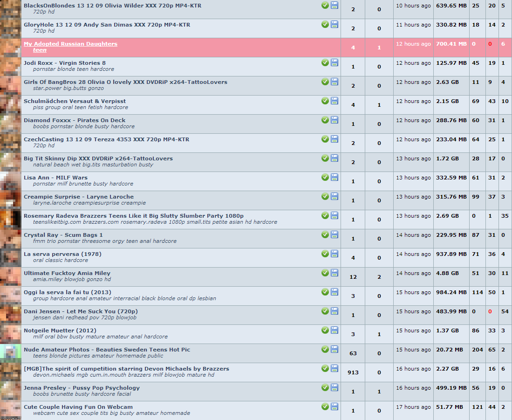Click green checkmark on Crystal Ray - Scum Bags row
Image resolution: width=512 pixels, height=420 pixels.
[325, 235]
